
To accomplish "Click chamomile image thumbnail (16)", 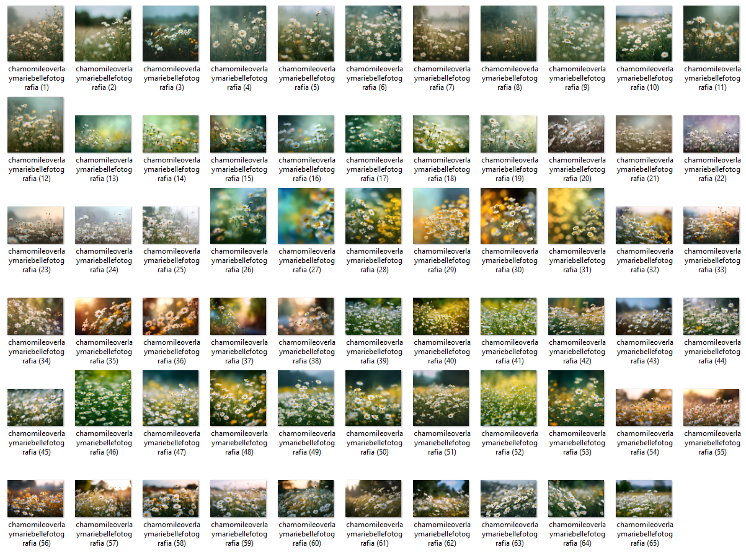I will [306, 134].
